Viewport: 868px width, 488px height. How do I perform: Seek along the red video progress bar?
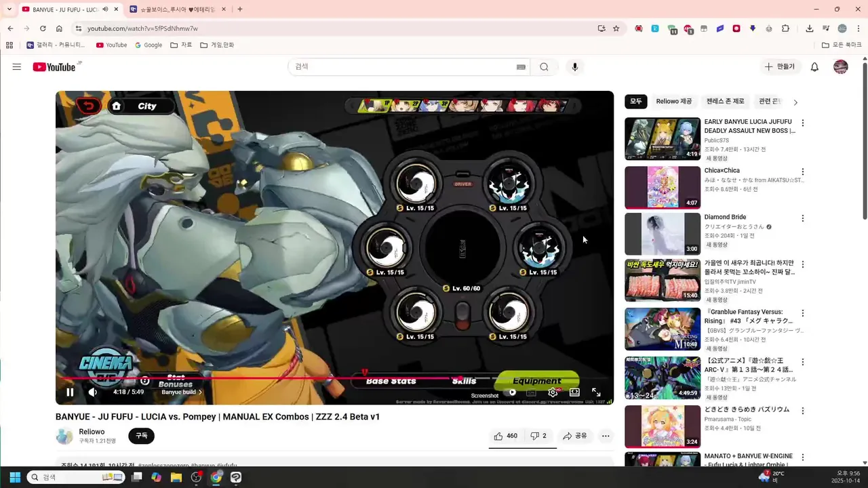pyautogui.click(x=335, y=378)
